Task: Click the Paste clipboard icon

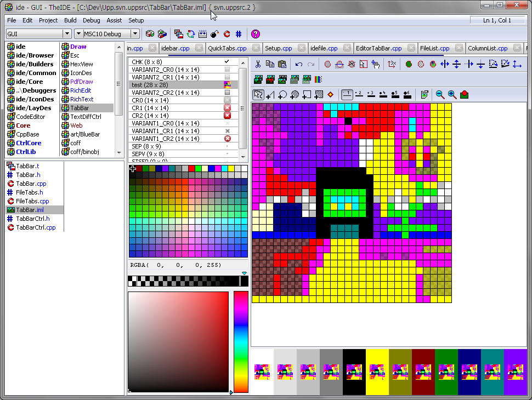Action: pyautogui.click(x=282, y=64)
